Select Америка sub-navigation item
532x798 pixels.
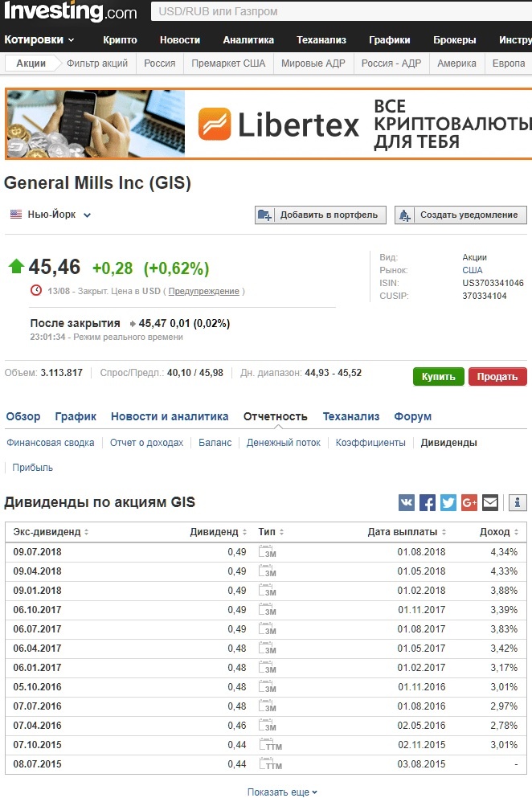pyautogui.click(x=456, y=63)
